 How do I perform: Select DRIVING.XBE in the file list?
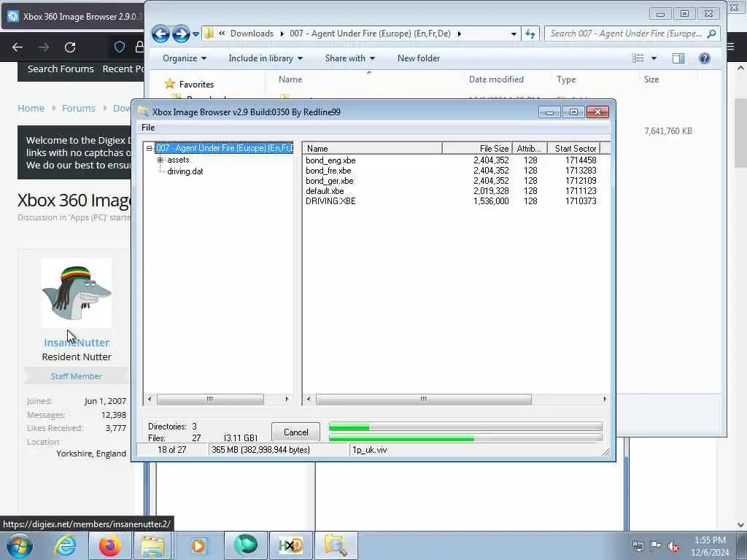(x=330, y=201)
